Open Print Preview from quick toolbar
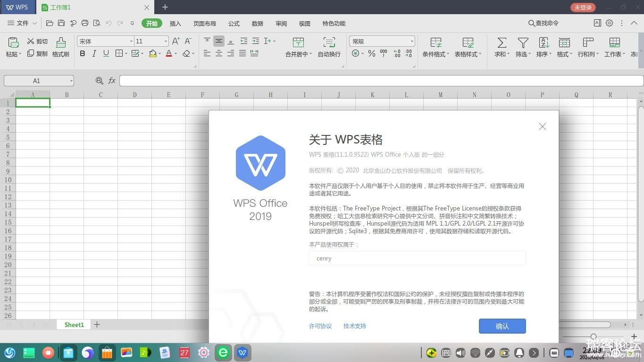Viewport: 644px width, 362px height. click(97, 23)
